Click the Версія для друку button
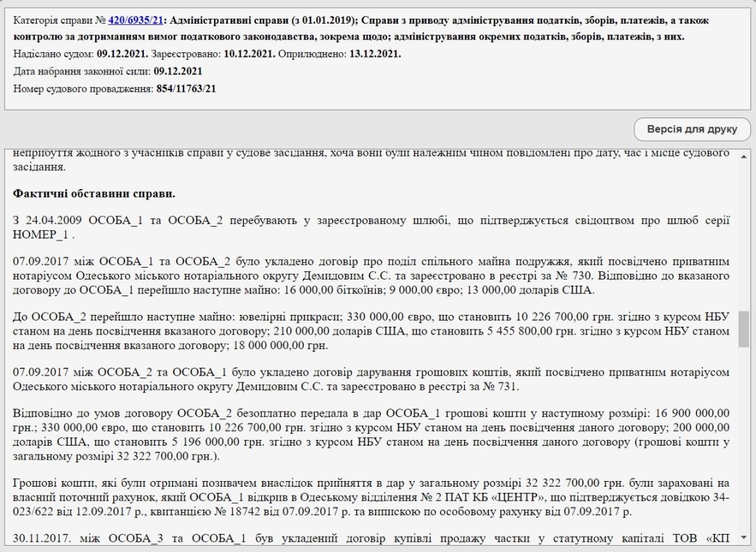756x552 pixels. [x=692, y=129]
